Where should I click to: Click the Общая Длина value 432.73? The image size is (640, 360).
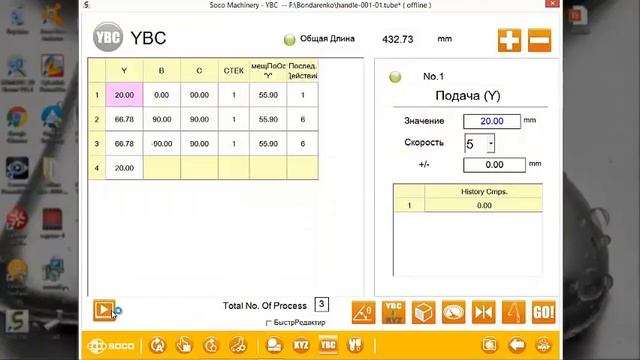coord(398,40)
